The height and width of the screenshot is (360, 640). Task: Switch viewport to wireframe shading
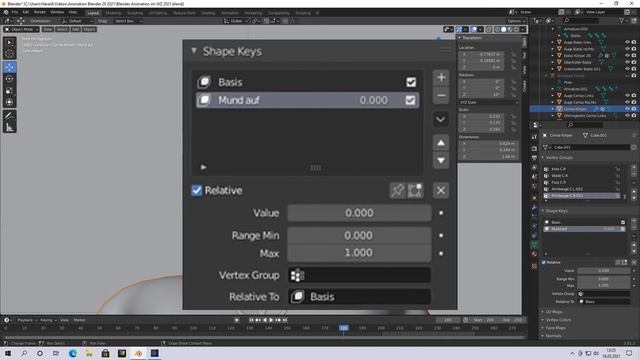tap(497, 29)
